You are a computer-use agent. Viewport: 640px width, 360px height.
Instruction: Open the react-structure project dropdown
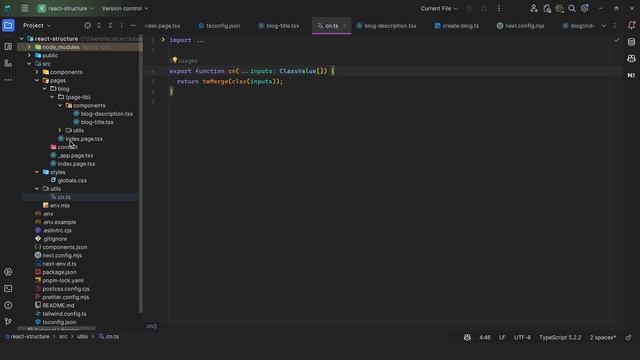[x=65, y=9]
